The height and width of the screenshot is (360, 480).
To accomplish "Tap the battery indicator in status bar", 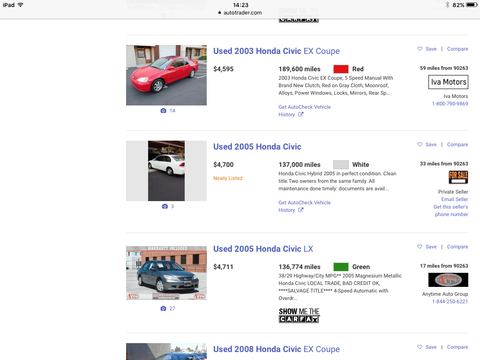I will click(472, 5).
